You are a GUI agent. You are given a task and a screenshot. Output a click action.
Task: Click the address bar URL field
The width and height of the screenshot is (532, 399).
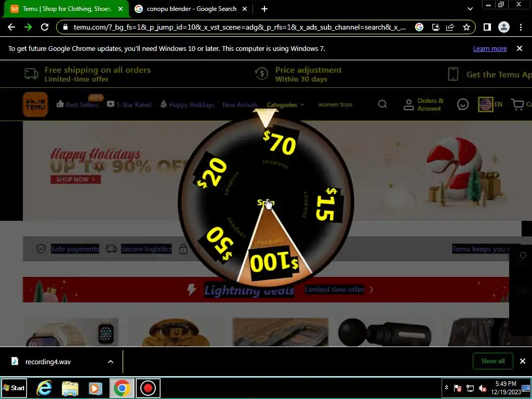click(x=239, y=27)
